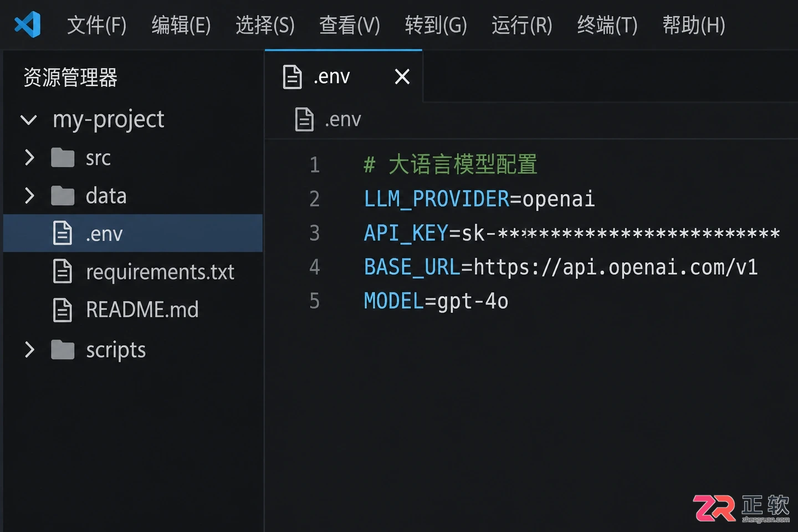
Task: Select .env in the file tree
Action: (133, 233)
